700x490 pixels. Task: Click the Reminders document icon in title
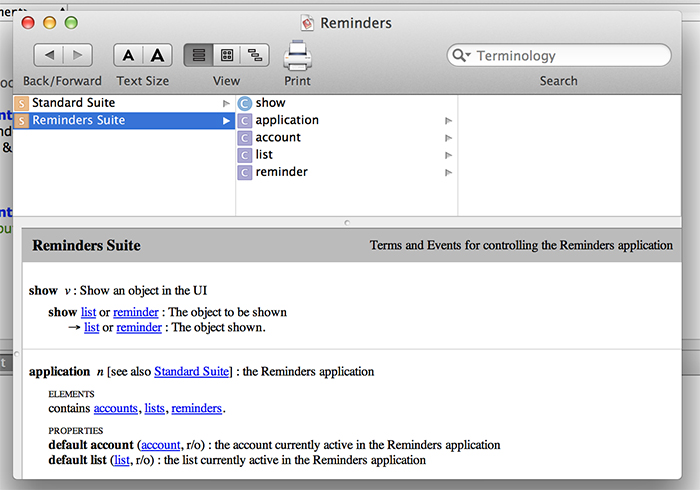pyautogui.click(x=307, y=23)
